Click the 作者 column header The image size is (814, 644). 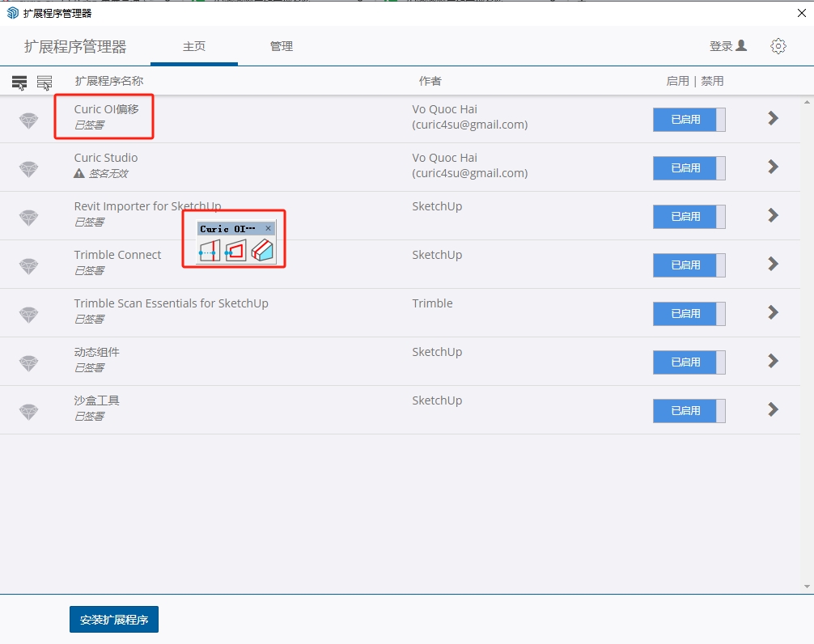430,81
